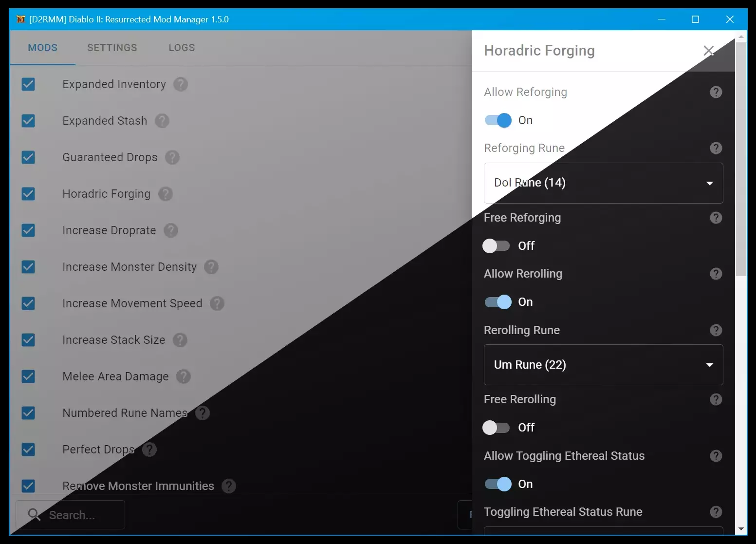Toggle the Guaranteed Drops checkbox
Viewport: 756px width, 544px height.
[28, 157]
